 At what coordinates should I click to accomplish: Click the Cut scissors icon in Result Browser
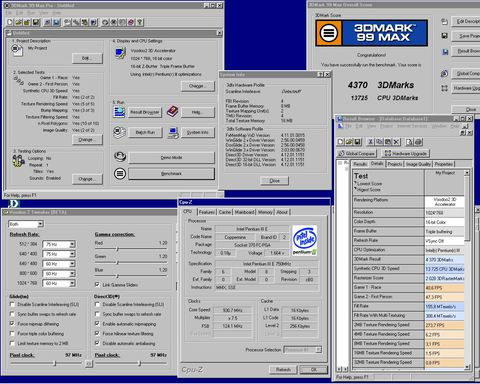370,142
